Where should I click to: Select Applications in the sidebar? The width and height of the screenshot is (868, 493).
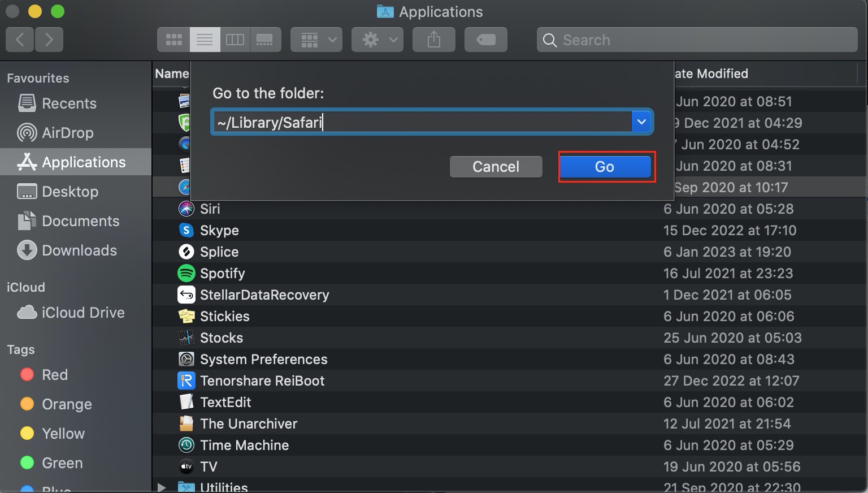76,162
